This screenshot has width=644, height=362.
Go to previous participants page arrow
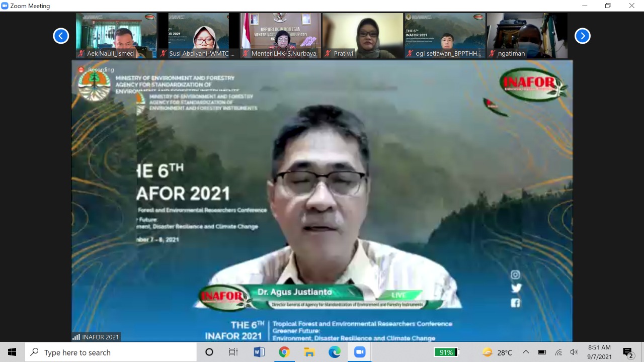click(61, 36)
